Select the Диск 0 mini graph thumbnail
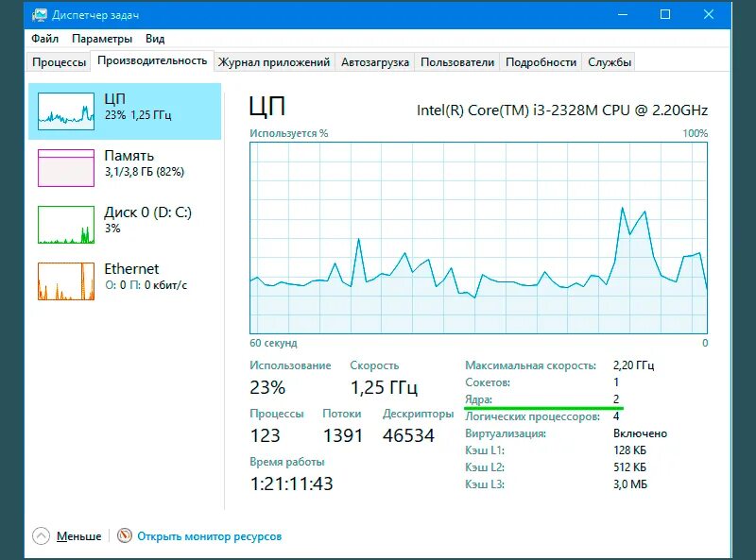 point(66,225)
